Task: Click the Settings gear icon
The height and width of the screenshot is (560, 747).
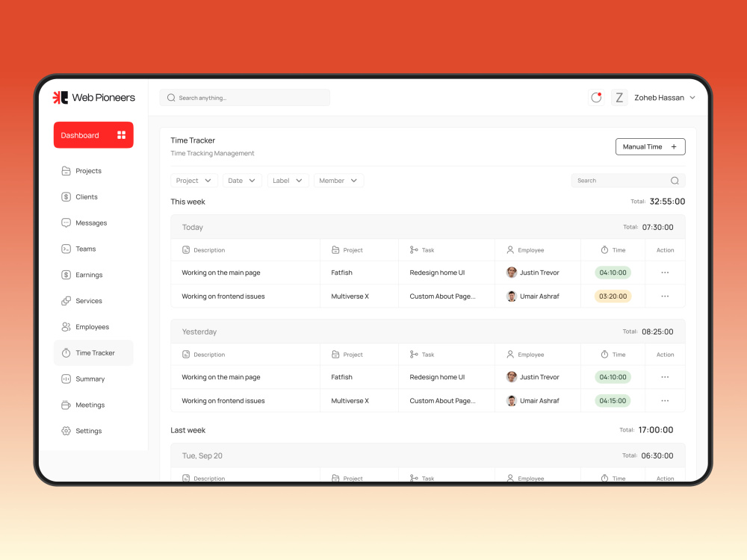Action: tap(66, 431)
